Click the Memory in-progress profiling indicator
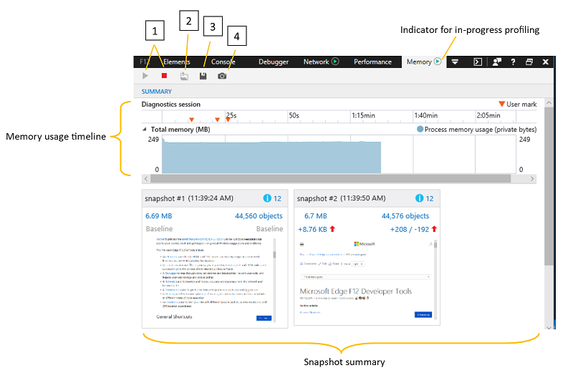Image resolution: width=588 pixels, height=383 pixels. pyautogui.click(x=438, y=62)
